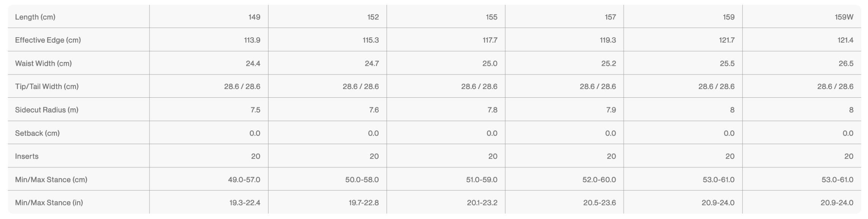
Task: Select sidecut radius value 7.6
Action: click(374, 110)
